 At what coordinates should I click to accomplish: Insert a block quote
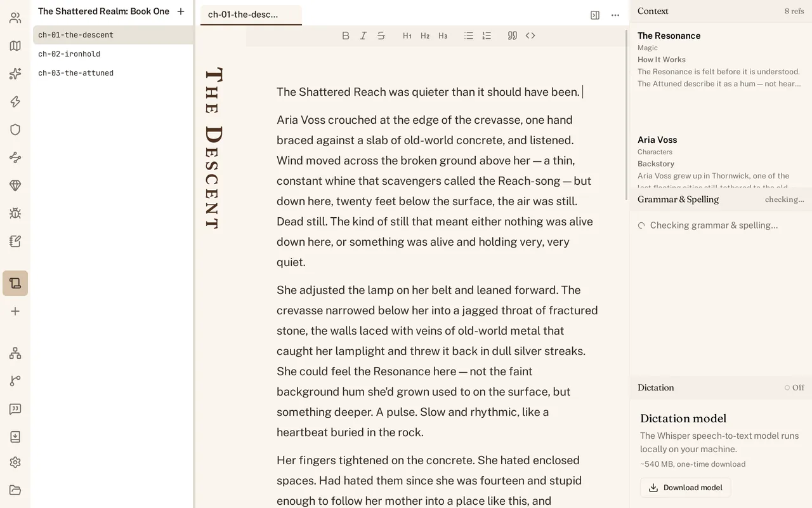click(513, 36)
